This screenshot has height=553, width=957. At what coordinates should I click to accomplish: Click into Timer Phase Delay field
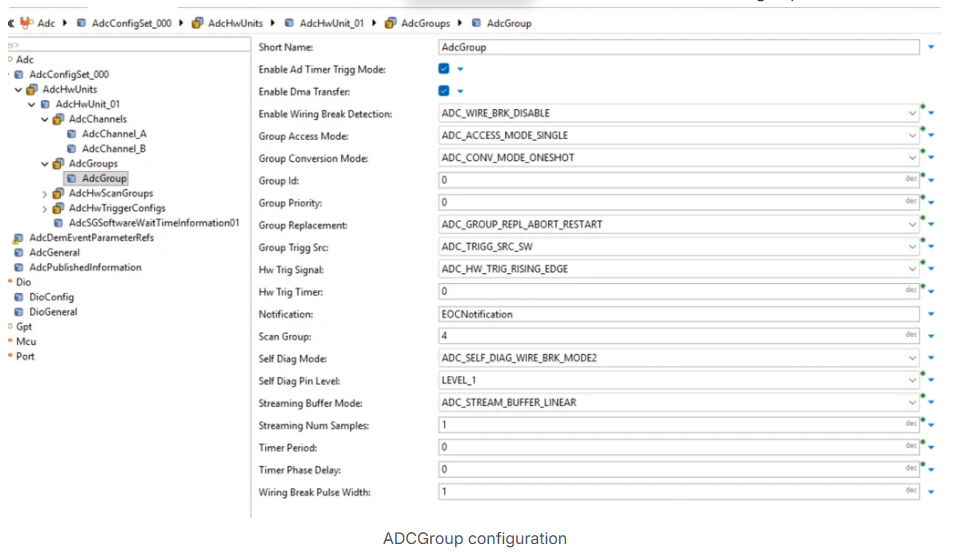679,469
